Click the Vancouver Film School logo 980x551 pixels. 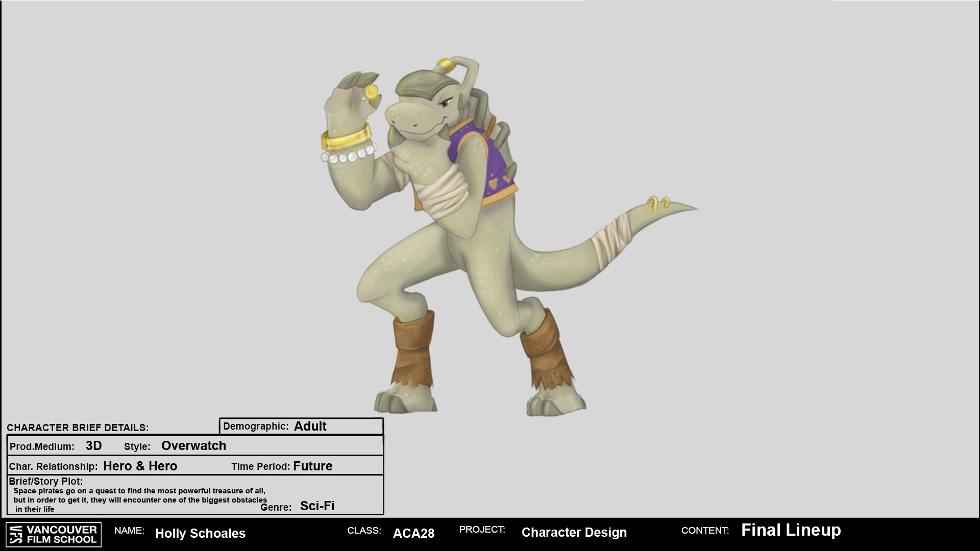54,533
